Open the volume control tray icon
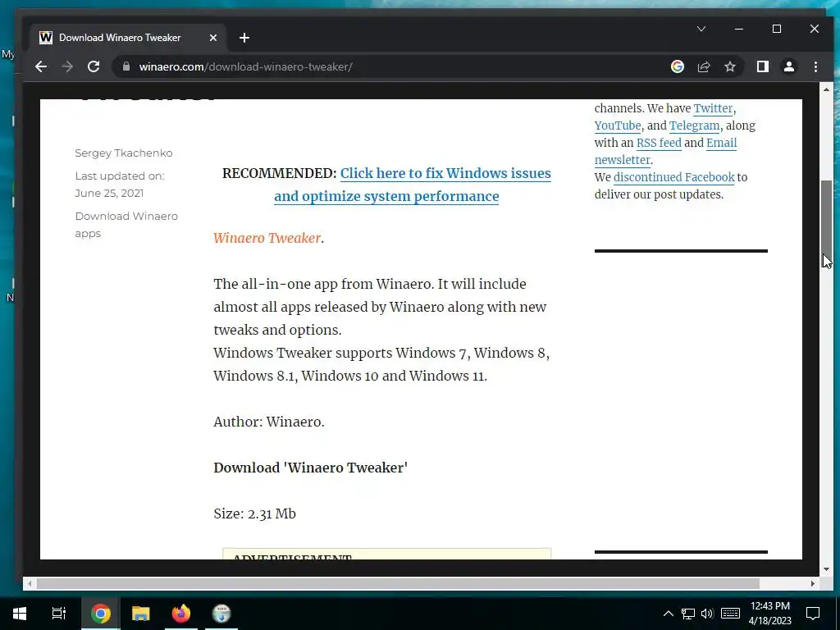Screen dimensions: 840x630 (x=707, y=614)
